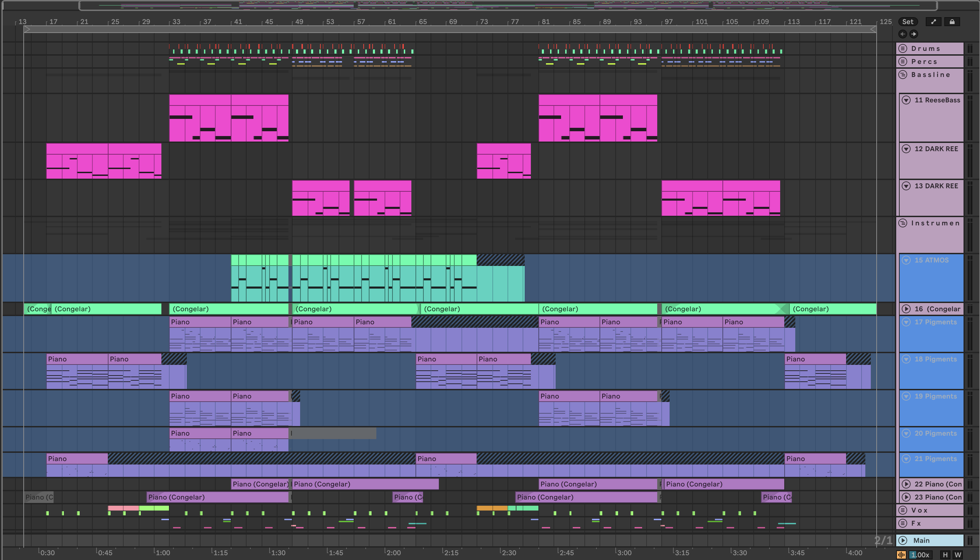
Task: Collapse 21 Pigments track arrow
Action: tap(906, 458)
